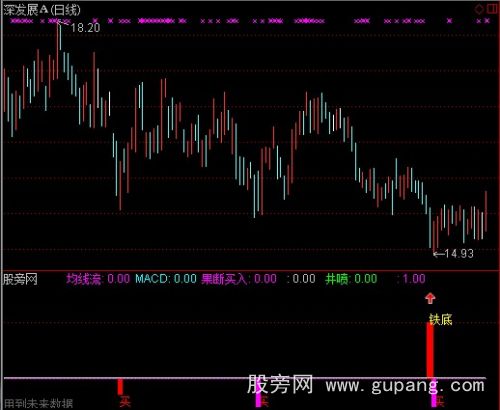Select the short red bar above the red 买
500x410 pixels.
point(120,387)
